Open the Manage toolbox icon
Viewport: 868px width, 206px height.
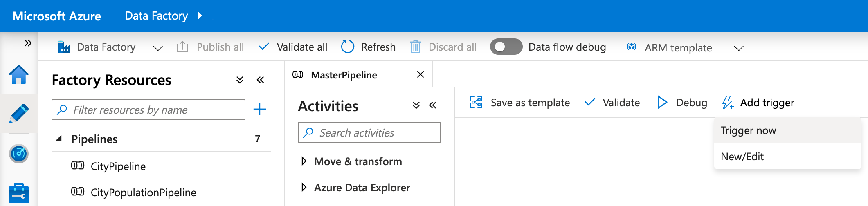(x=19, y=193)
